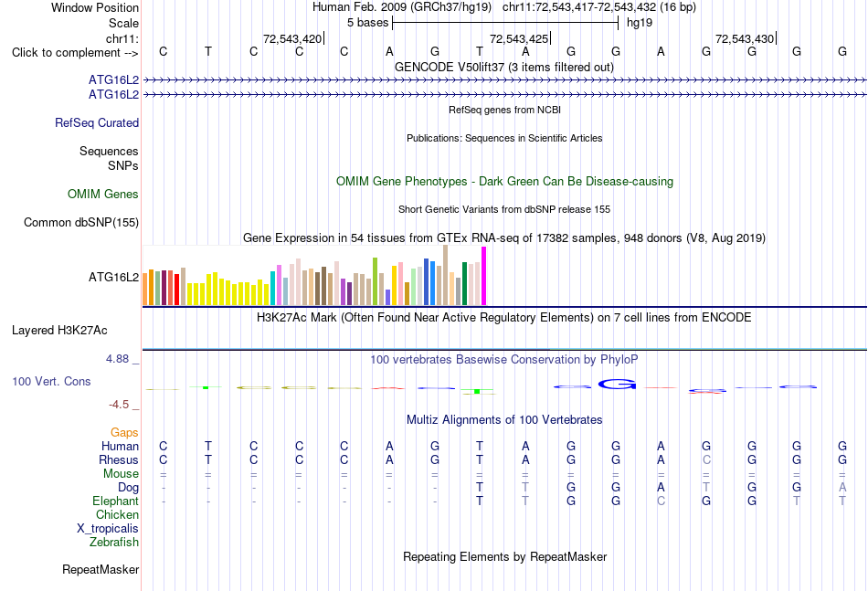Click the faded A in the Dog row
Image resolution: width=868 pixels, height=591 pixels.
pos(842,488)
